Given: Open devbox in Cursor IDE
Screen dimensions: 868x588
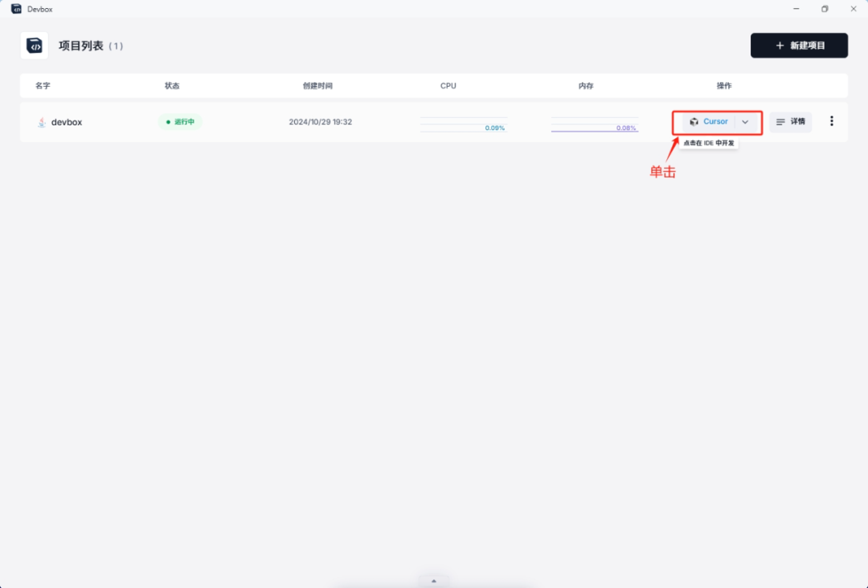Looking at the screenshot, I should click(709, 122).
